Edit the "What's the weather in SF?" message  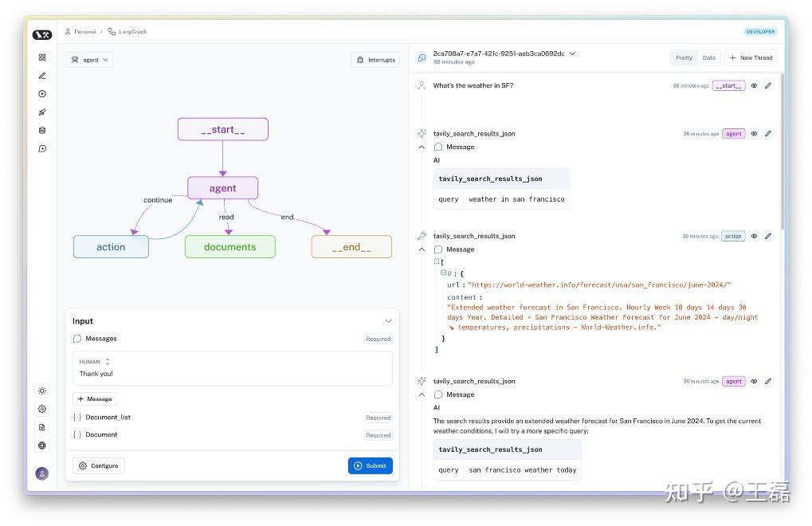768,85
